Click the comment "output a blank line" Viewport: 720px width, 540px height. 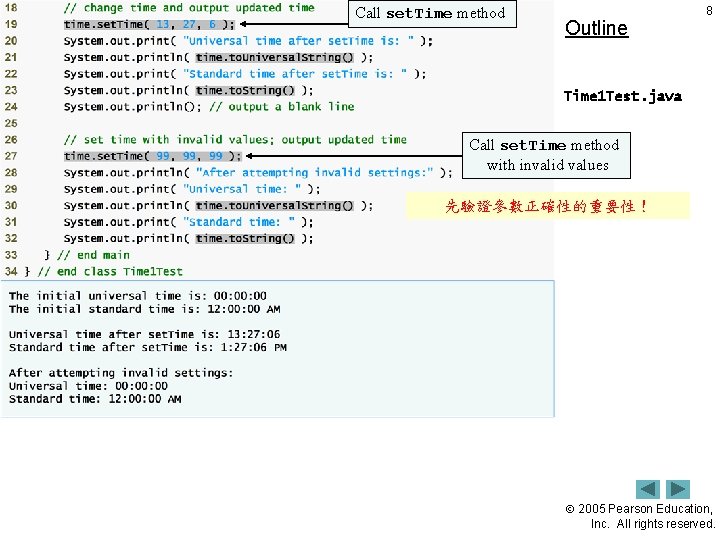click(x=282, y=107)
